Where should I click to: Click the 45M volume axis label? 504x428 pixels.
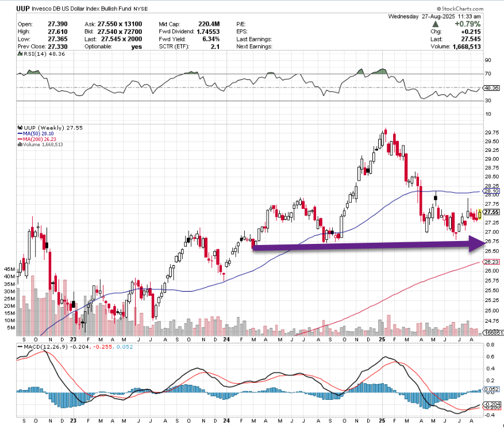coord(9,269)
